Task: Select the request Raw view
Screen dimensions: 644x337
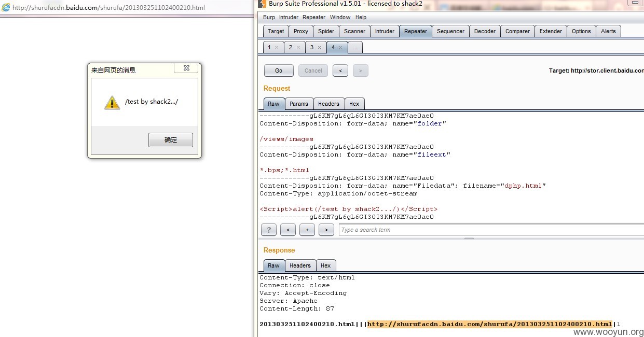Action: [273, 104]
